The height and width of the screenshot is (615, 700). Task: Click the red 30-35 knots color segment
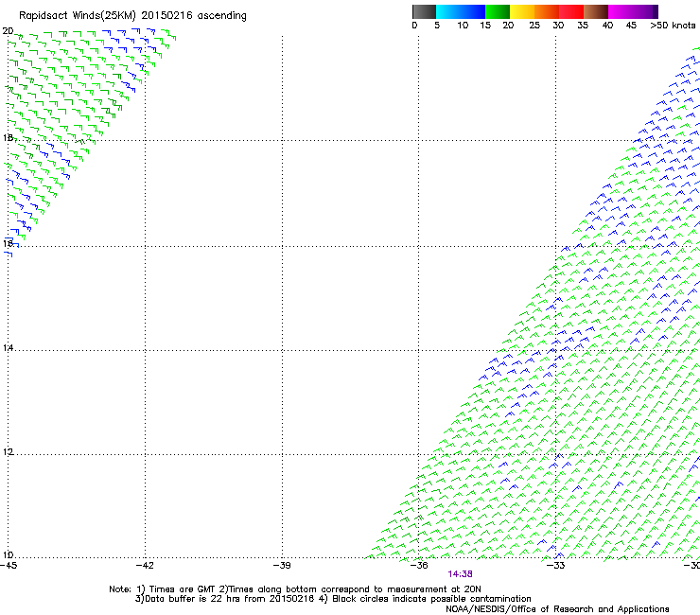tap(571, 11)
